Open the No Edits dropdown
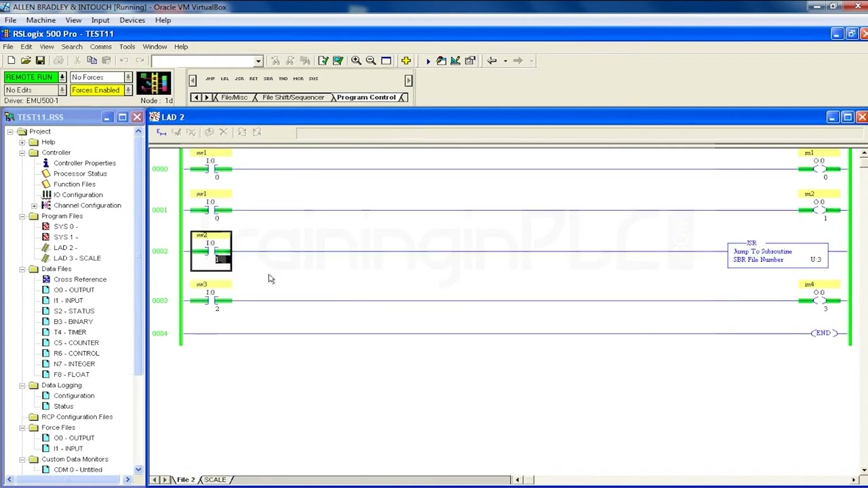The width and height of the screenshot is (868, 488). click(62, 90)
